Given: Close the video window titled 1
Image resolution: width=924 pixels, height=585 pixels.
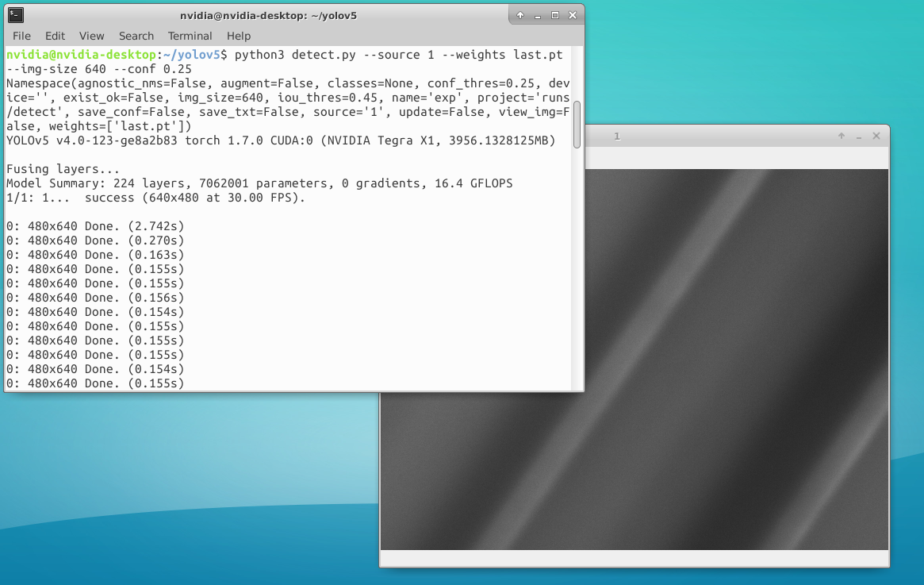Looking at the screenshot, I should [876, 137].
